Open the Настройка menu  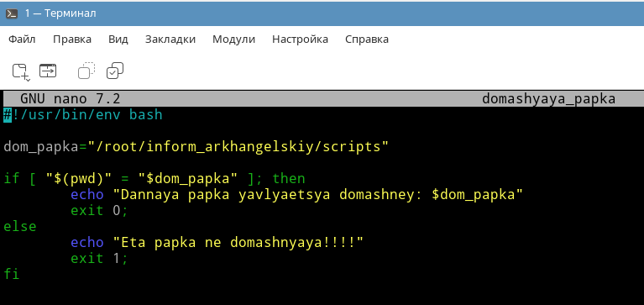point(301,39)
